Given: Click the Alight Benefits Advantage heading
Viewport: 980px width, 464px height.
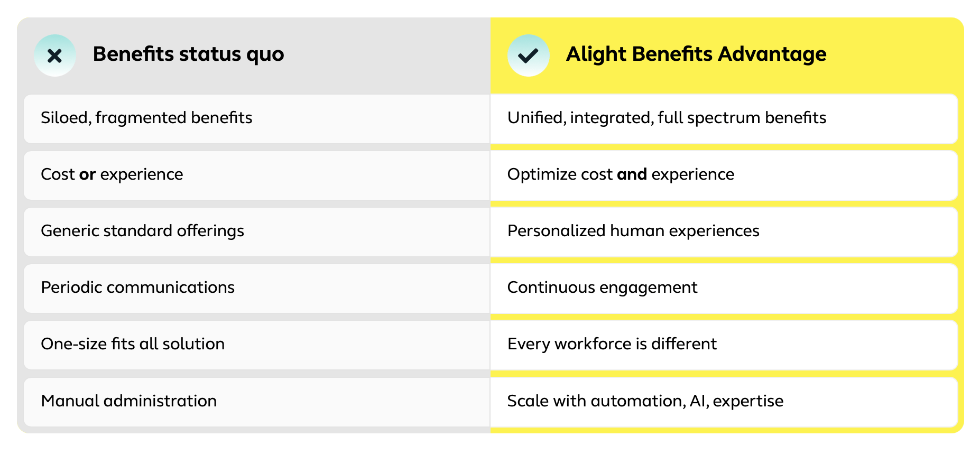Looking at the screenshot, I should click(696, 54).
